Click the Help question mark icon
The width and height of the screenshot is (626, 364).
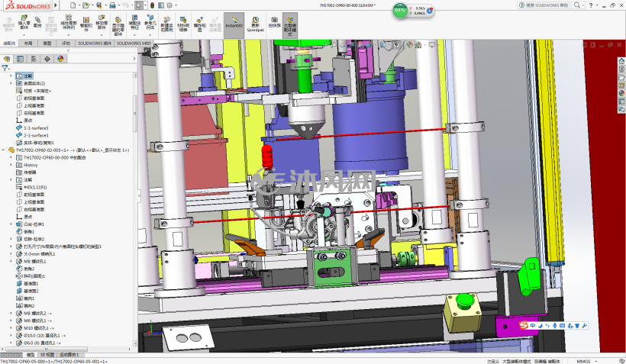click(x=590, y=5)
